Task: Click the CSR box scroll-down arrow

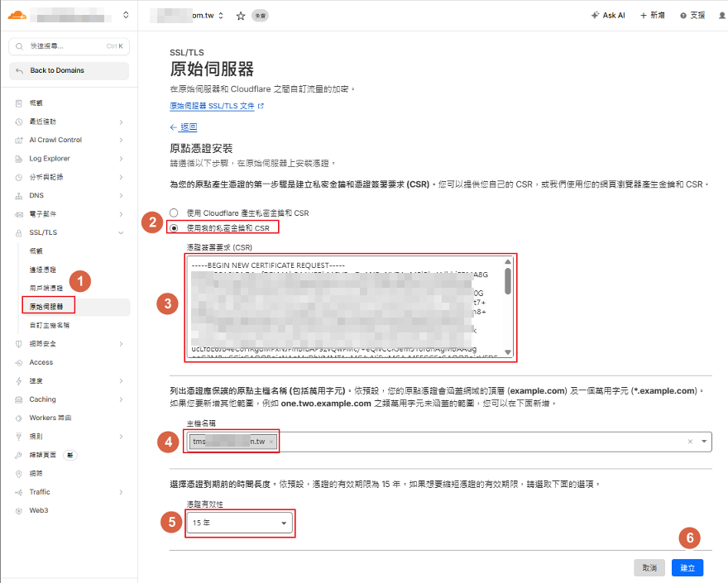Action: 508,352
